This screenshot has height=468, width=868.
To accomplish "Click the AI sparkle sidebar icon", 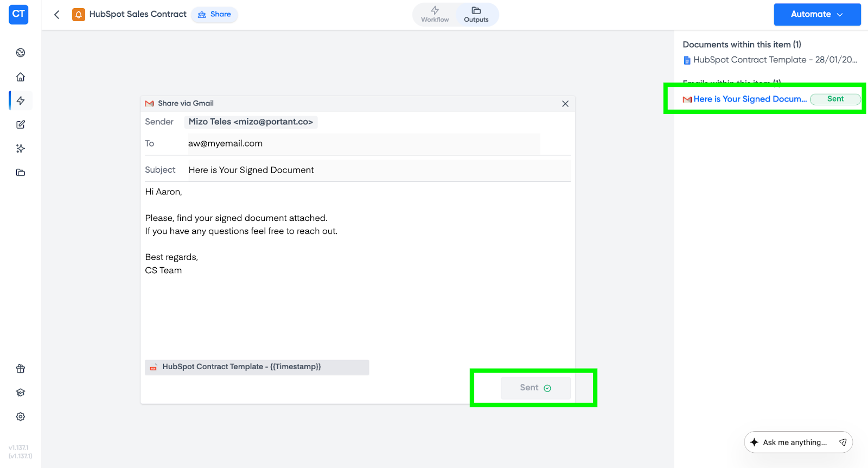I will click(x=21, y=148).
